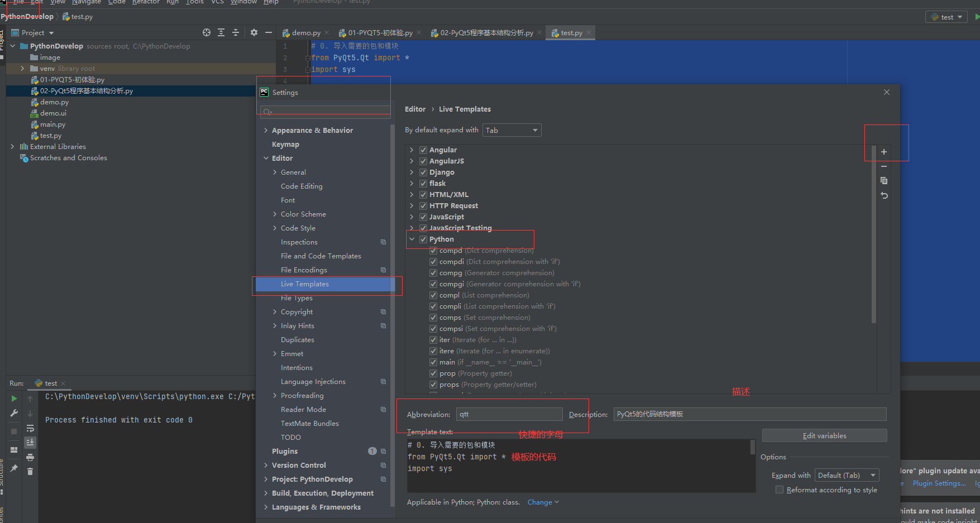
Task: Close the Settings dialog
Action: pos(887,92)
